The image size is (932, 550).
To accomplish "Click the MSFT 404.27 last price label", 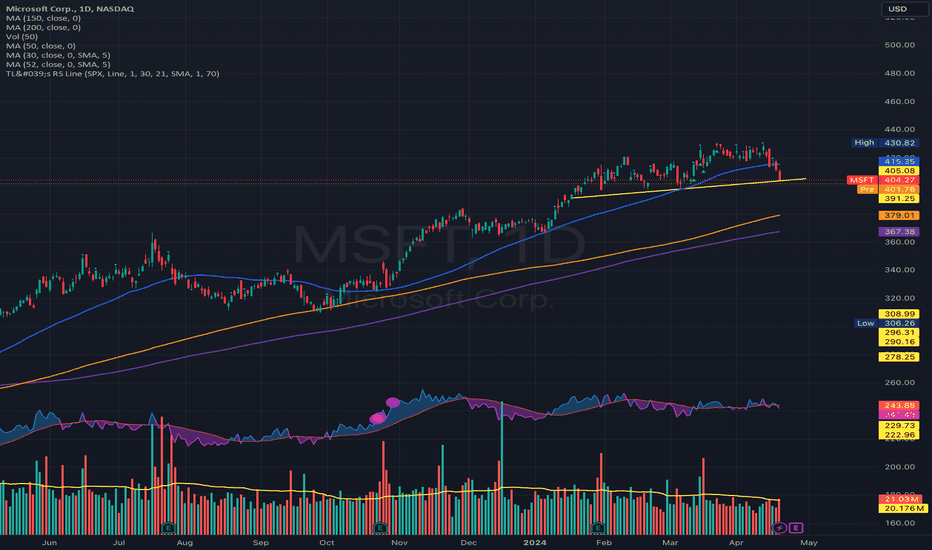I will (883, 180).
